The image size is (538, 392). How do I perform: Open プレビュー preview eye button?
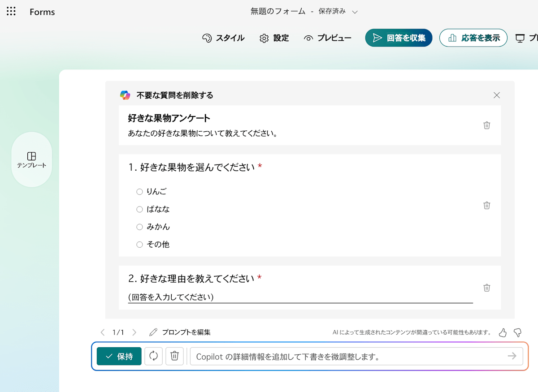click(x=327, y=38)
